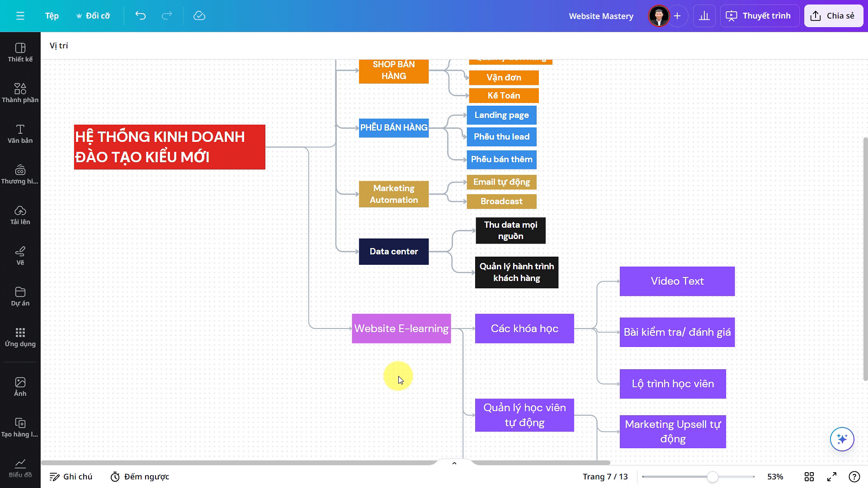Open Vị trí position options

(x=59, y=46)
